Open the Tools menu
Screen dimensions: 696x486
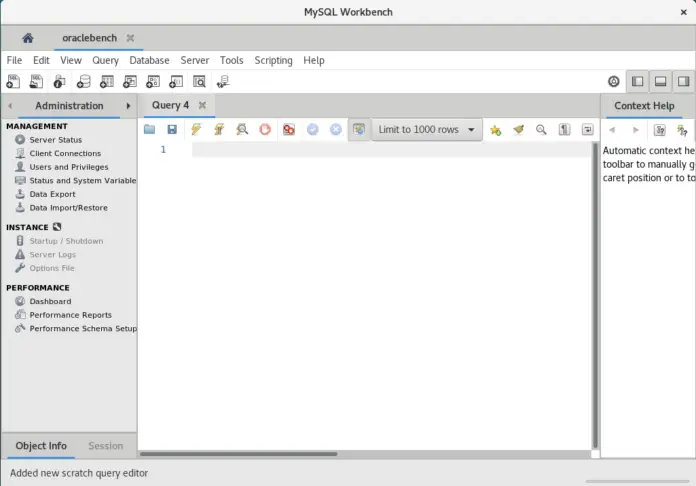click(x=232, y=60)
